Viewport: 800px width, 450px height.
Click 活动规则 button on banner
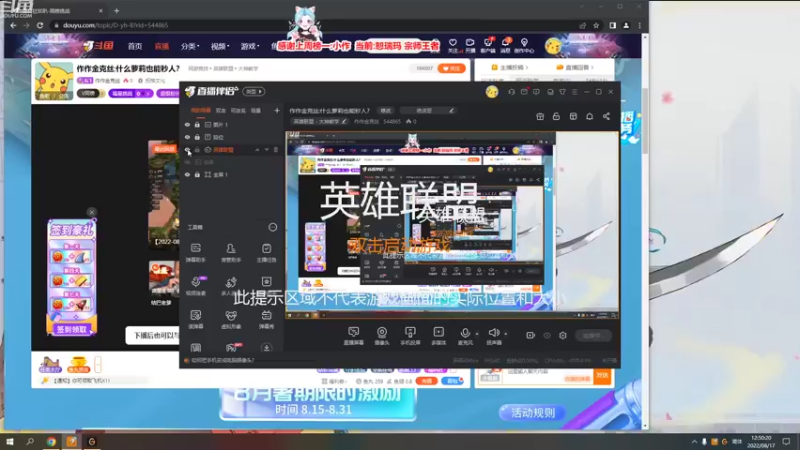pyautogui.click(x=533, y=412)
